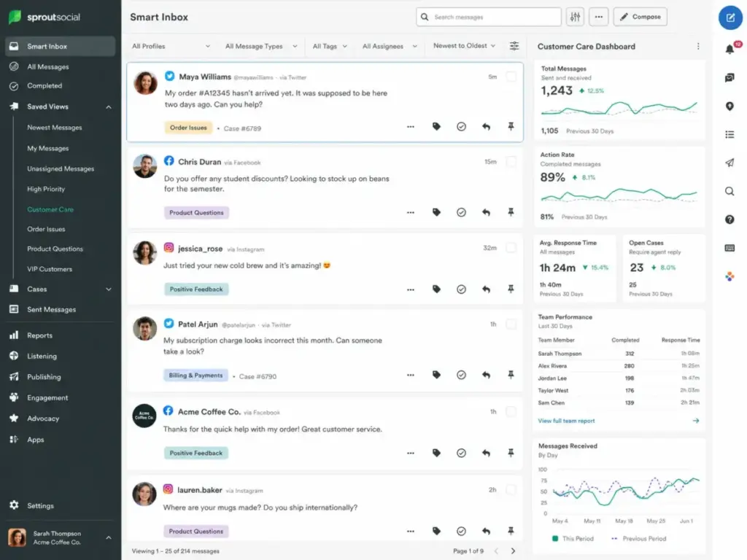
Task: Pin the jessica_rose message
Action: tap(511, 289)
